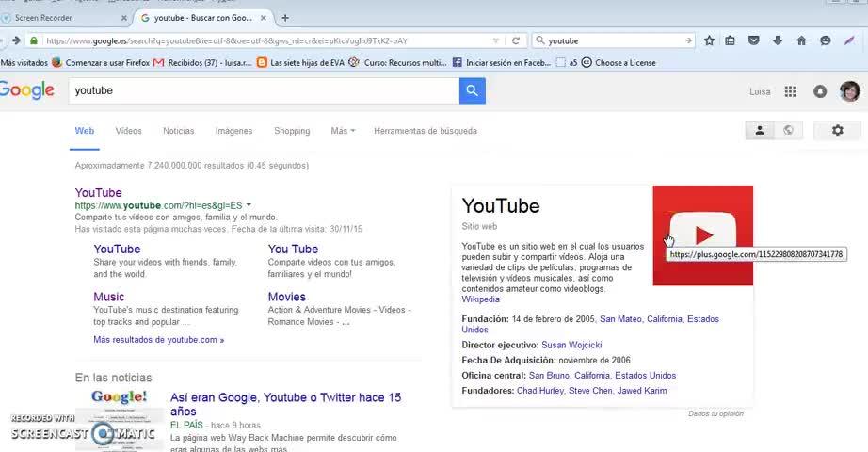Open a new tab with plus button
Screen dimensions: 868x452
point(285,18)
